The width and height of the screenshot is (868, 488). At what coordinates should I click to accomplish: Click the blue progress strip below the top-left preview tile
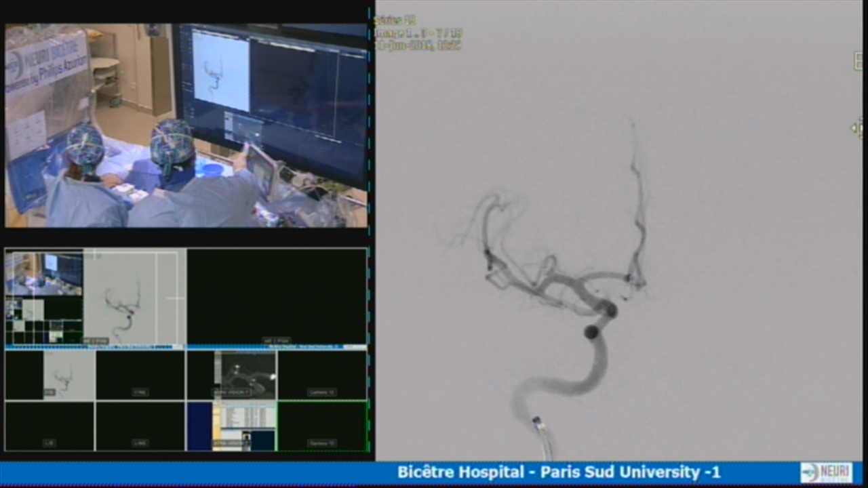click(x=95, y=348)
